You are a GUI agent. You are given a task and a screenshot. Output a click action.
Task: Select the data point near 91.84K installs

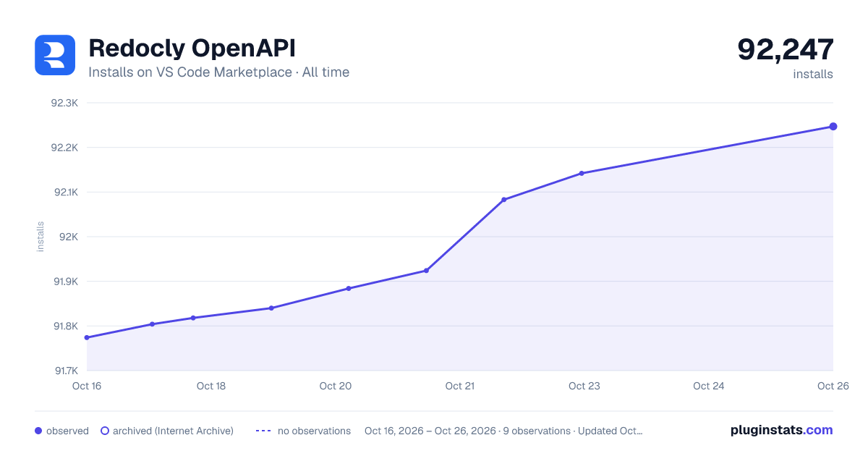pyautogui.click(x=271, y=308)
